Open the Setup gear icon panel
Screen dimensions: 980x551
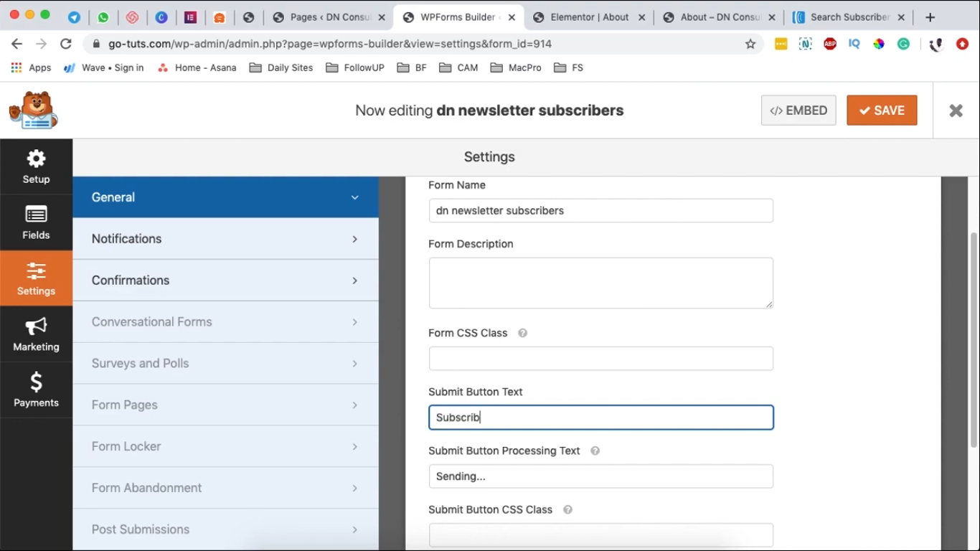(x=36, y=166)
